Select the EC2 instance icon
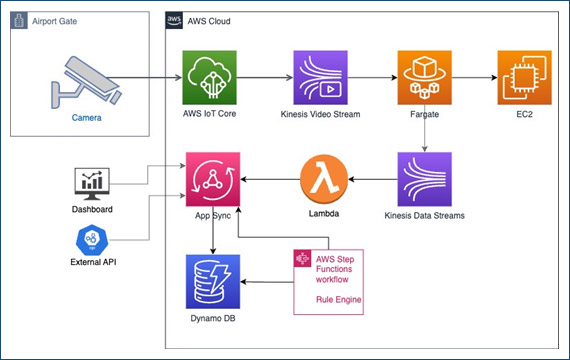The height and width of the screenshot is (360, 570). 525,77
